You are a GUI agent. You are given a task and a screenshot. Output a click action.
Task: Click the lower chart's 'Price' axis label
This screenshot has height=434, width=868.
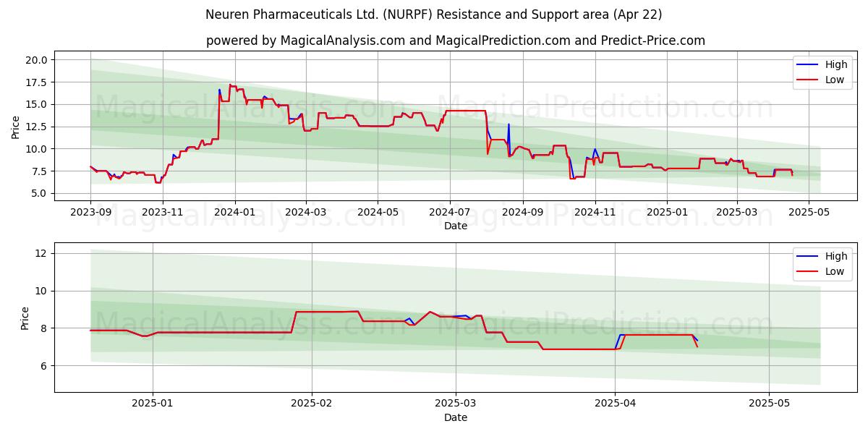(x=25, y=318)
